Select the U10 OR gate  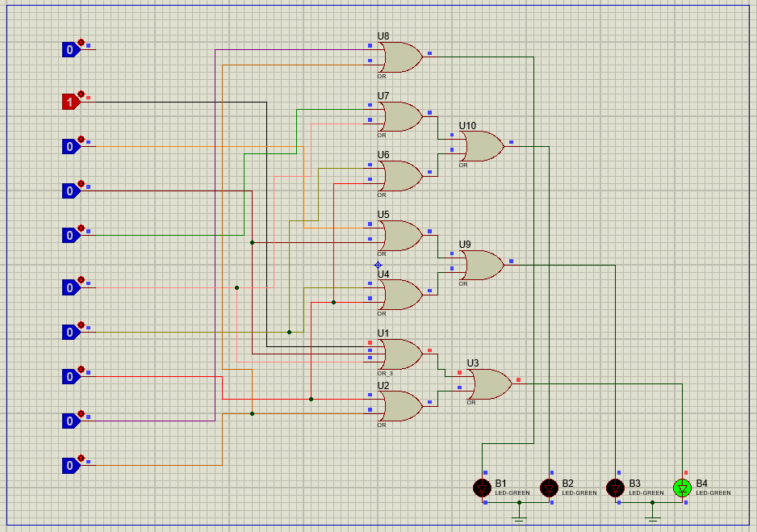[x=483, y=146]
